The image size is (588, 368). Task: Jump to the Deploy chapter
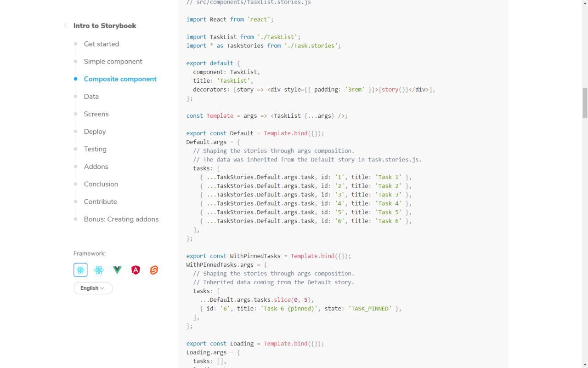click(x=95, y=132)
